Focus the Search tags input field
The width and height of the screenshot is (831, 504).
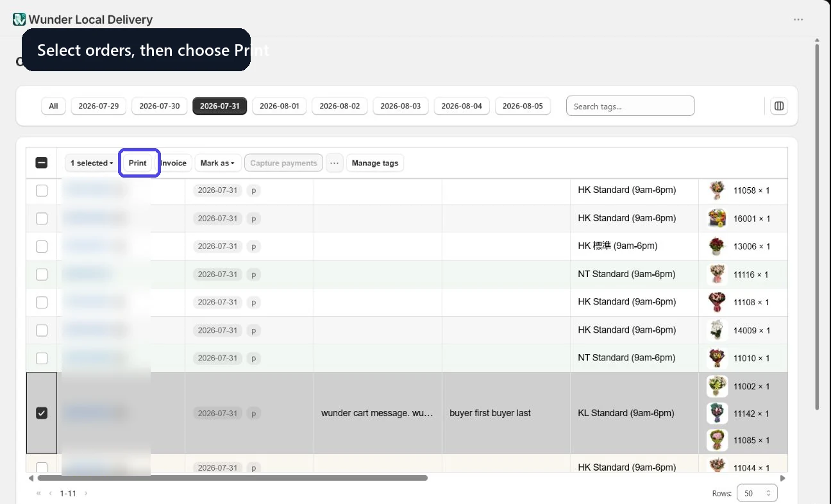coord(630,106)
